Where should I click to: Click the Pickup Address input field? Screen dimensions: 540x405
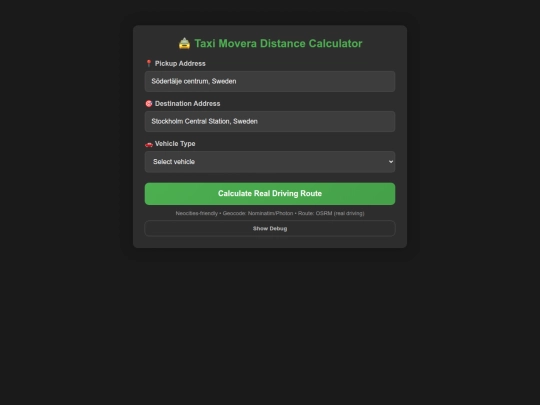tap(270, 82)
